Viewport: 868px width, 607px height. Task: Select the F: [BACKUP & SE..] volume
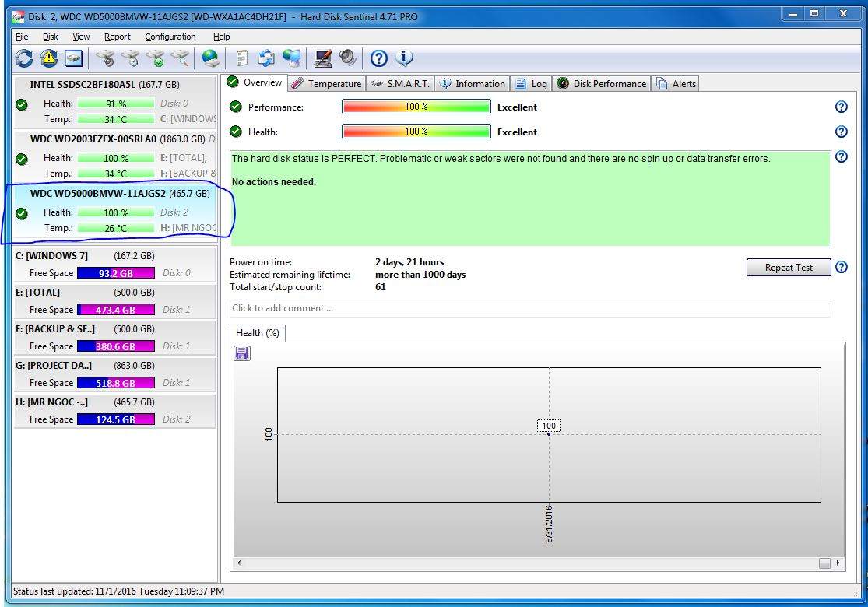(114, 338)
